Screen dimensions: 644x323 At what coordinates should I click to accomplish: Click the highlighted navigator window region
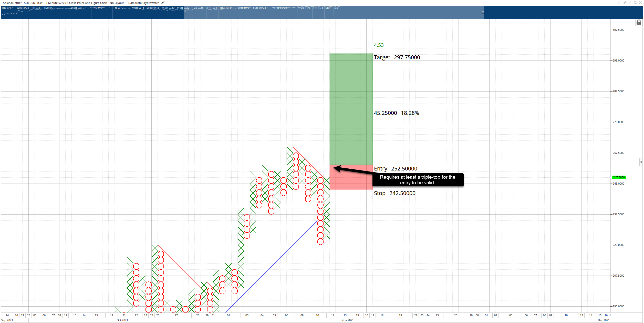click(x=334, y=12)
